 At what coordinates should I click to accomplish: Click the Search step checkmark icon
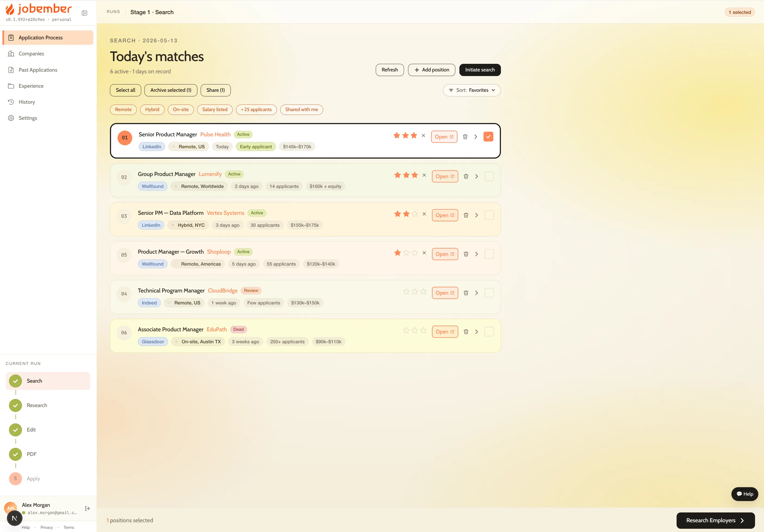point(15,381)
